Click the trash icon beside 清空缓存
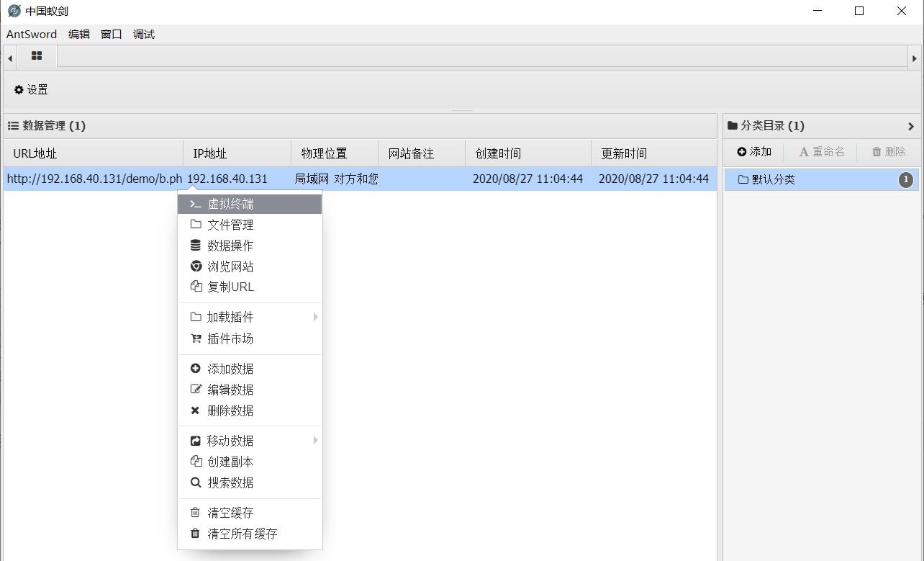The image size is (924, 561). 195,513
